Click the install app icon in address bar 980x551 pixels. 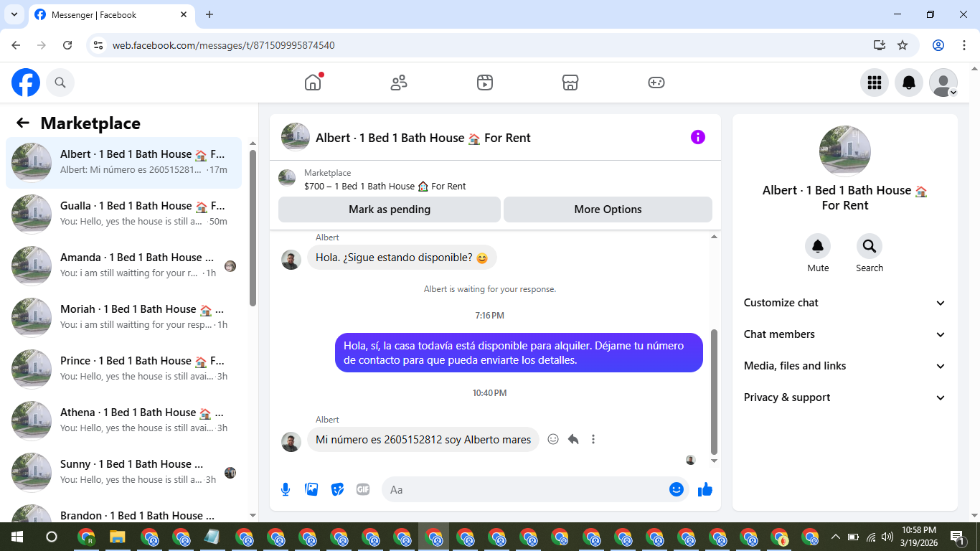[880, 45]
